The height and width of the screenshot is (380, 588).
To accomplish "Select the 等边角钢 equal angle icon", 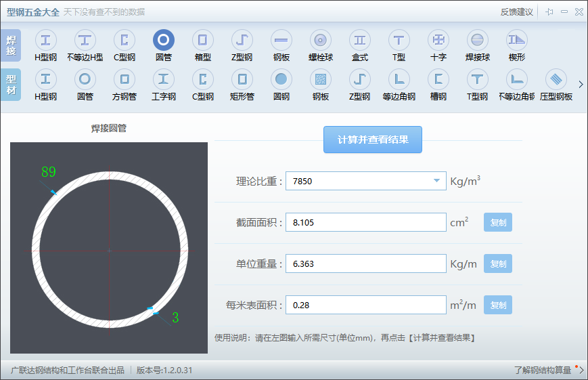I will (399, 79).
